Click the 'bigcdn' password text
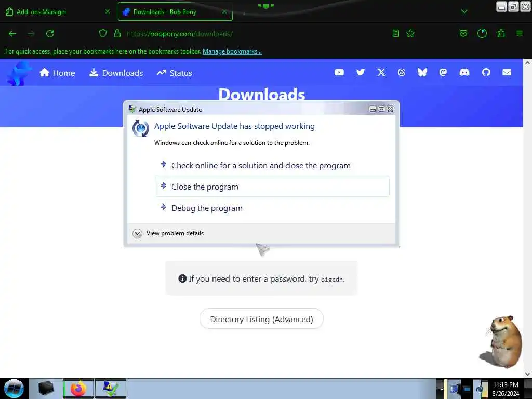The width and height of the screenshot is (532, 399). point(332,280)
